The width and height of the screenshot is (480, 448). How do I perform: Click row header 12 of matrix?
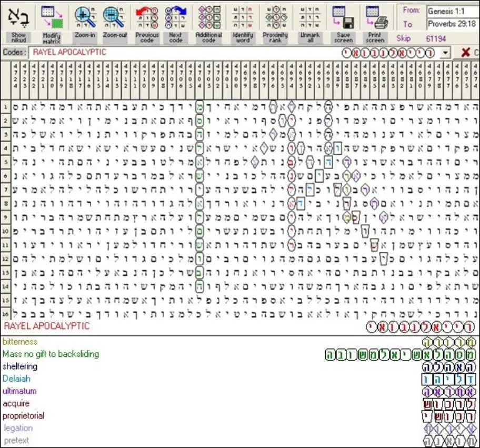(5, 258)
